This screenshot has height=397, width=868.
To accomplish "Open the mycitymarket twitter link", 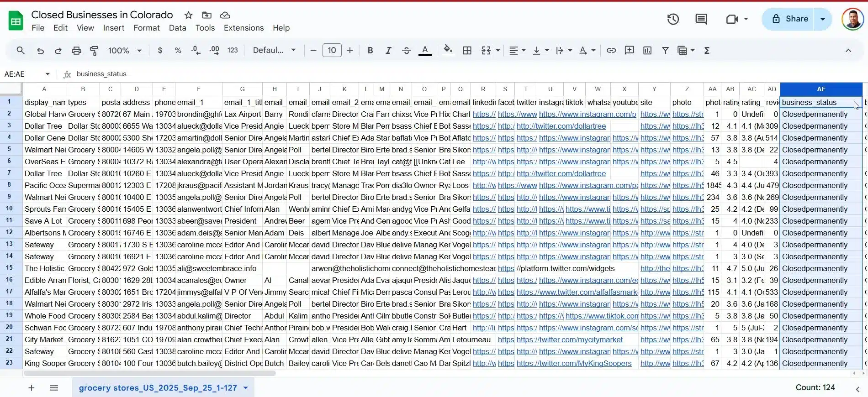I will click(x=570, y=340).
